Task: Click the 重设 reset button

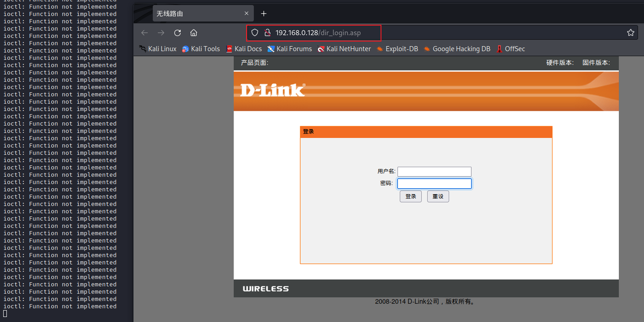Action: [x=438, y=196]
